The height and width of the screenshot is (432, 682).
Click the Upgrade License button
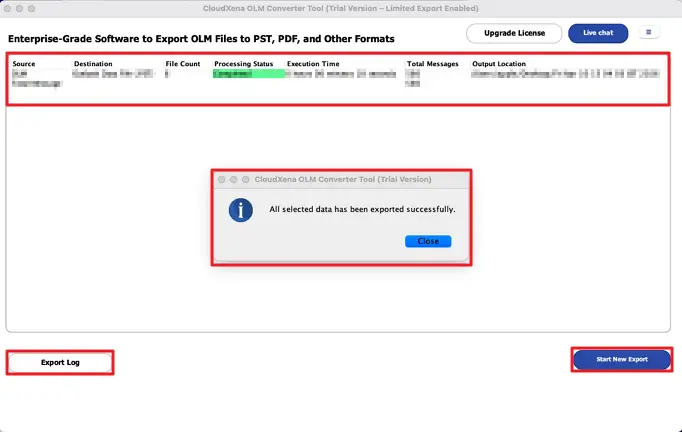pos(514,33)
